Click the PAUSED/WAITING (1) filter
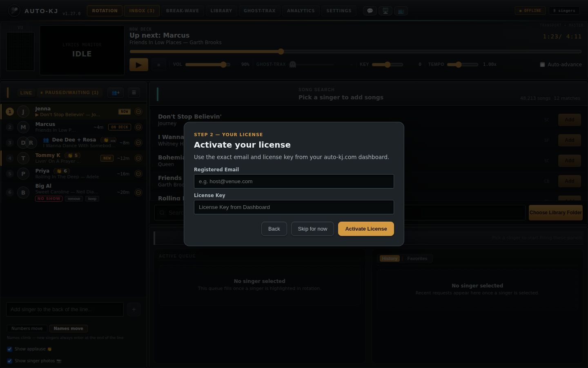Screen dimensions: 588x368 tap(69, 93)
